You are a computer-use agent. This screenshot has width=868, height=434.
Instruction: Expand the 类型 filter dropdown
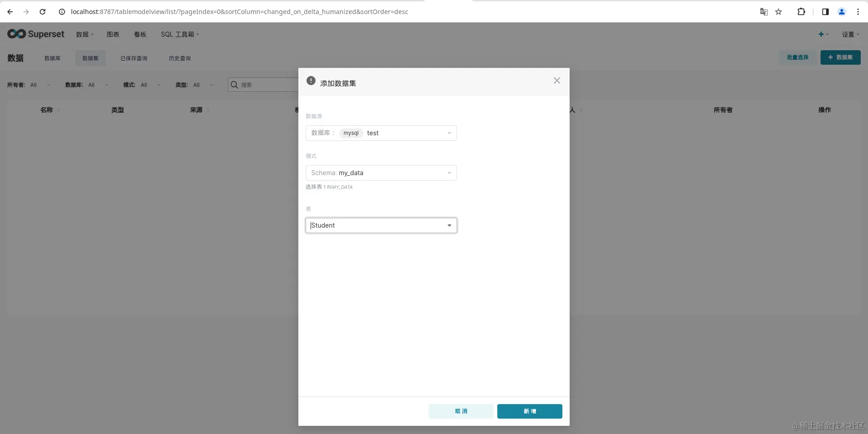pyautogui.click(x=203, y=85)
